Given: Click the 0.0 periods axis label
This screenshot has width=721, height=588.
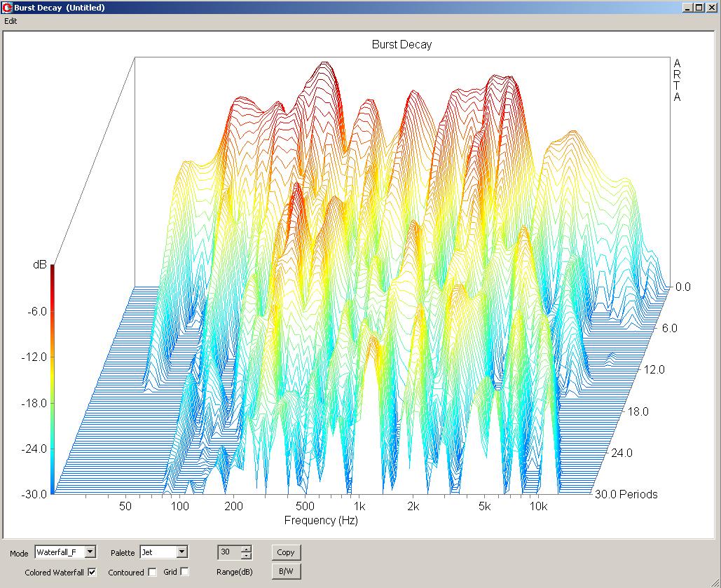Looking at the screenshot, I should coord(683,287).
